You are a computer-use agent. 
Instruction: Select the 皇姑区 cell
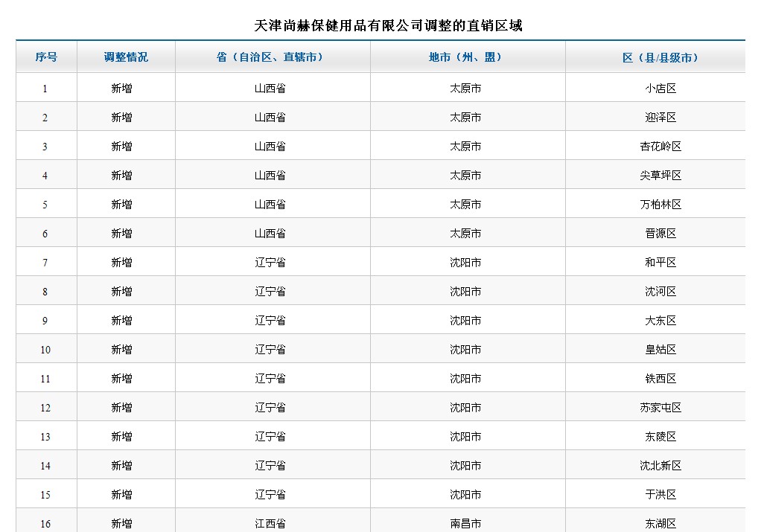point(660,350)
